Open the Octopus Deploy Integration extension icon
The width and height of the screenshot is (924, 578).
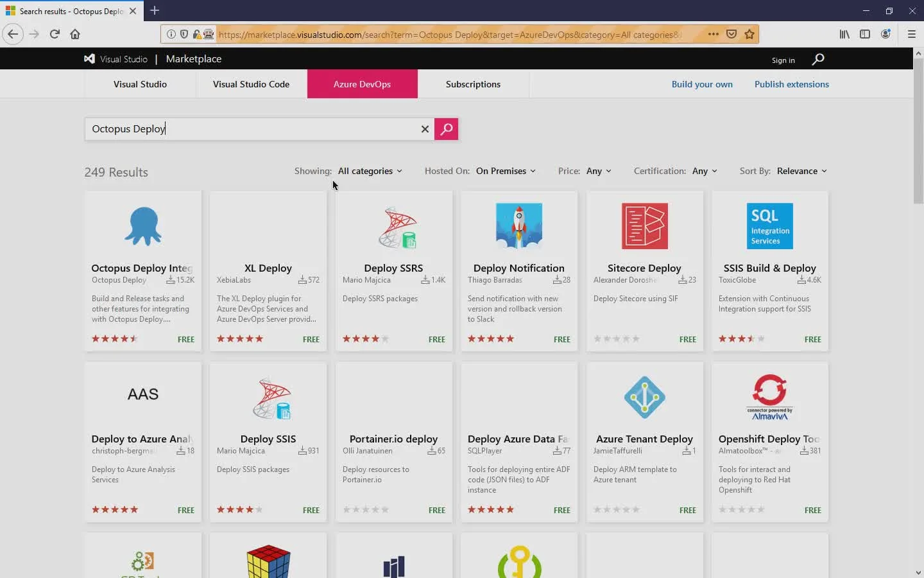coord(143,227)
